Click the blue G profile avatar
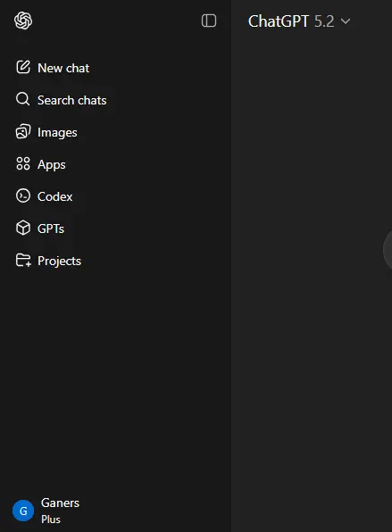Viewport: 392px width, 532px height. coord(23,511)
